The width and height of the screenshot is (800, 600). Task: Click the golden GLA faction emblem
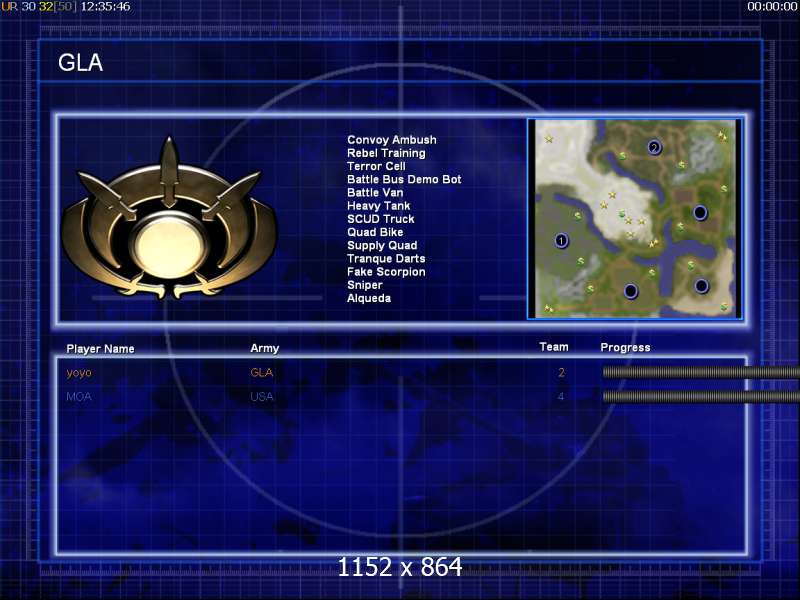click(169, 218)
